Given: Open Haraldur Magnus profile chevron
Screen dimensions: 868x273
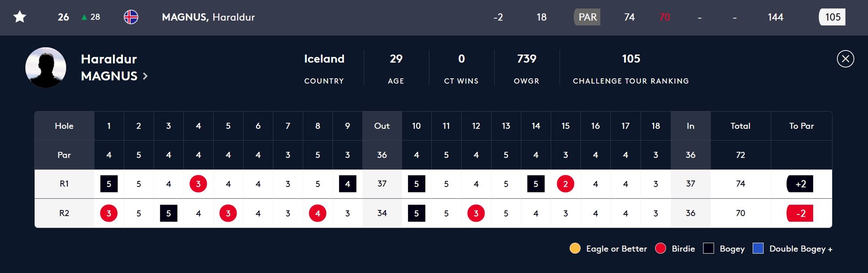Looking at the screenshot, I should (145, 76).
